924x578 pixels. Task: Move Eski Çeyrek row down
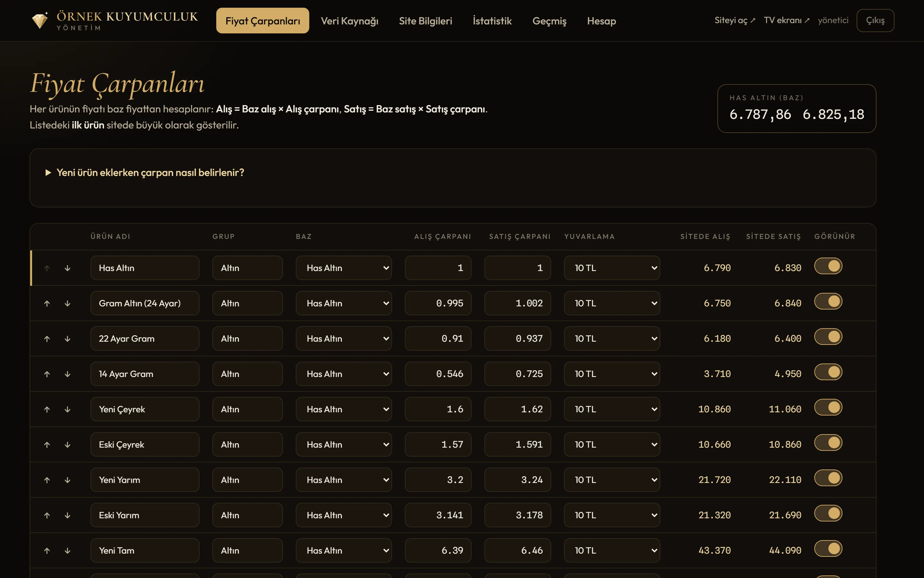point(68,445)
